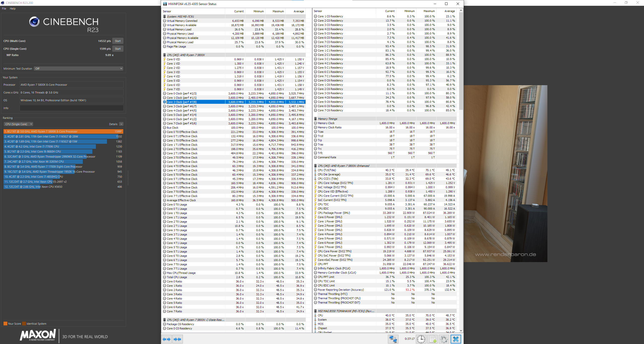644x344 pixels.
Task: Expand the ranking Details chevron
Action: click(121, 124)
